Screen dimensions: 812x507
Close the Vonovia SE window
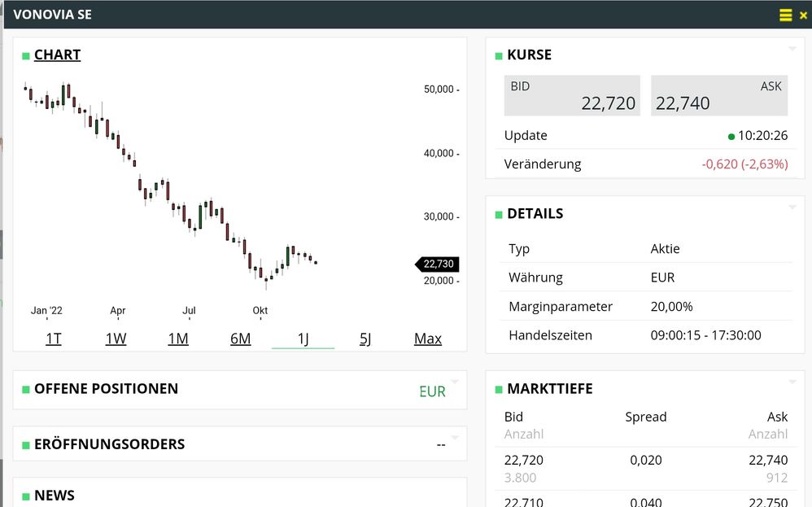click(x=803, y=15)
